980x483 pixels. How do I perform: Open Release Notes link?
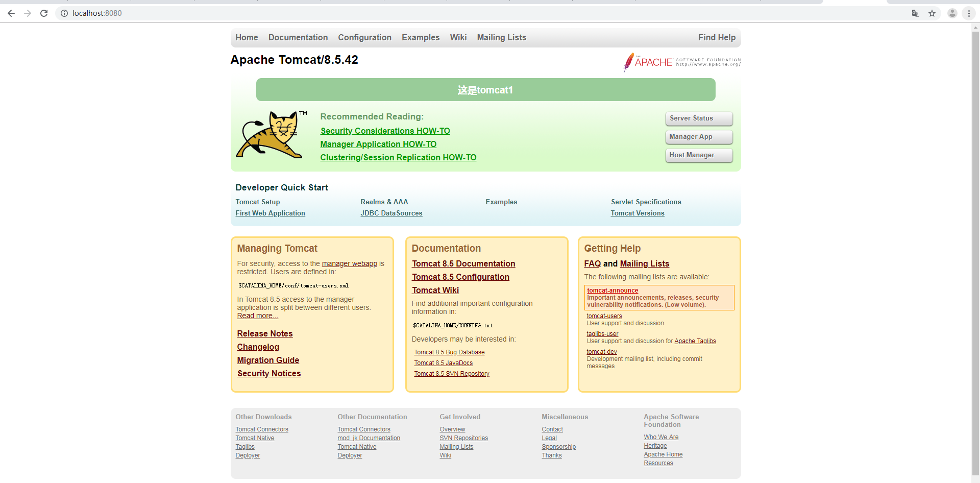[265, 334]
